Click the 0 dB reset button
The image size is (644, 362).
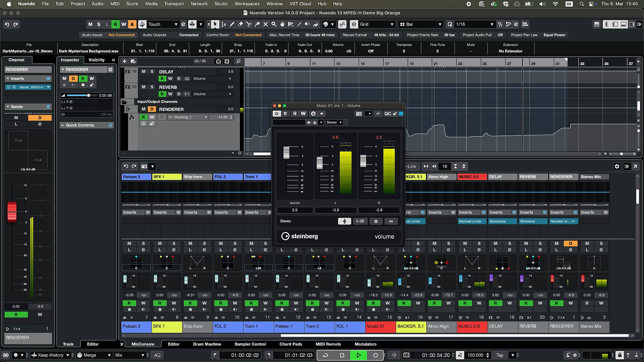pos(360,221)
